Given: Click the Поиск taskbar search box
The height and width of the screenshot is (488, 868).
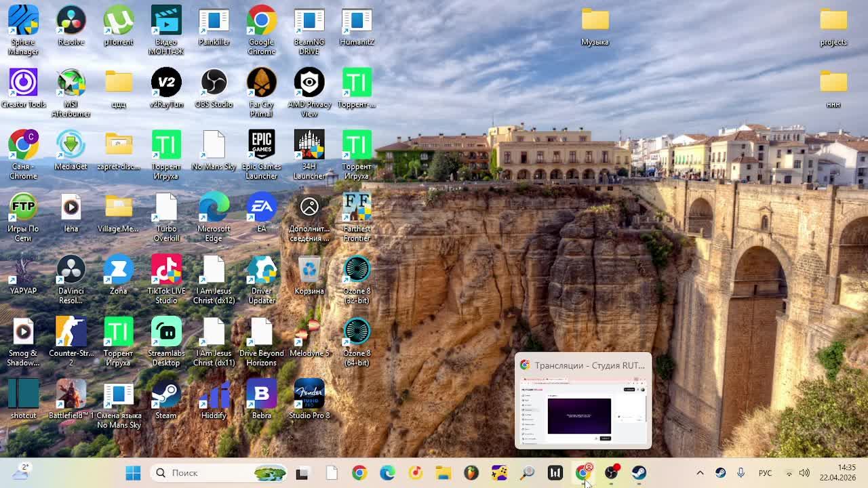Looking at the screenshot, I should pos(217,473).
